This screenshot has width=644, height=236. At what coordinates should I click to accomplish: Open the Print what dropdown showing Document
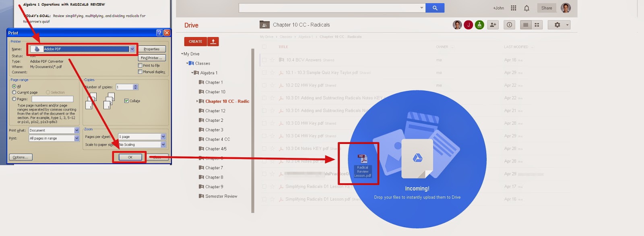[x=77, y=130]
